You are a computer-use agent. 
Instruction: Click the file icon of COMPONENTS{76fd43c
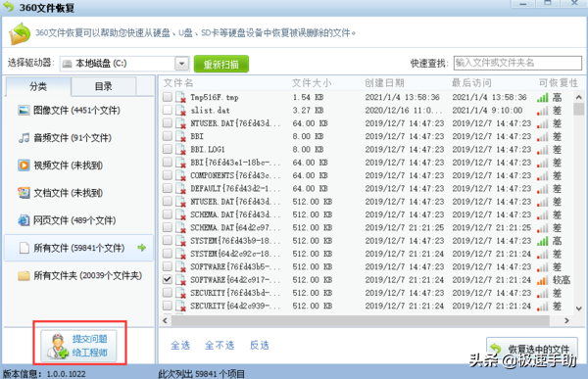[x=180, y=175]
